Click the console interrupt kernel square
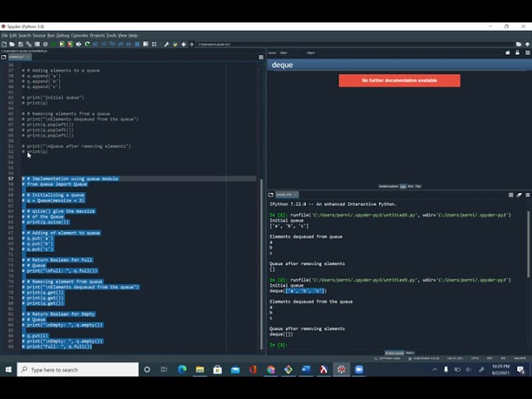532x399 pixels. point(511,195)
